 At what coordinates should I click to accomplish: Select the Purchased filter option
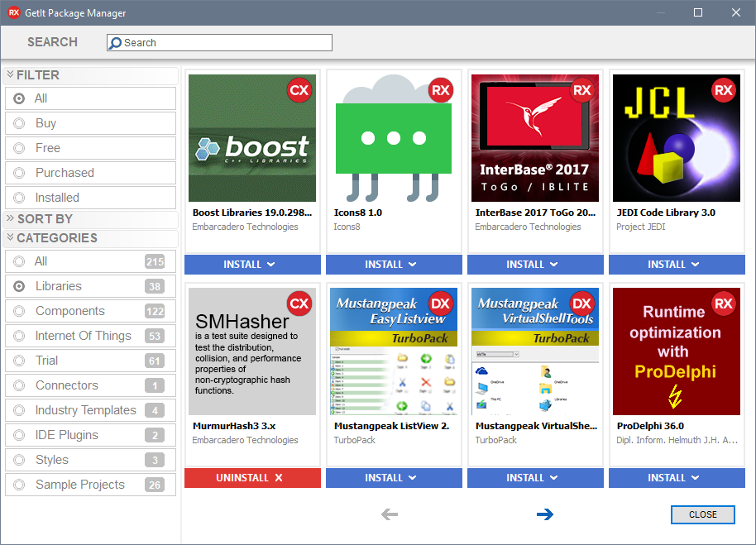pos(91,173)
